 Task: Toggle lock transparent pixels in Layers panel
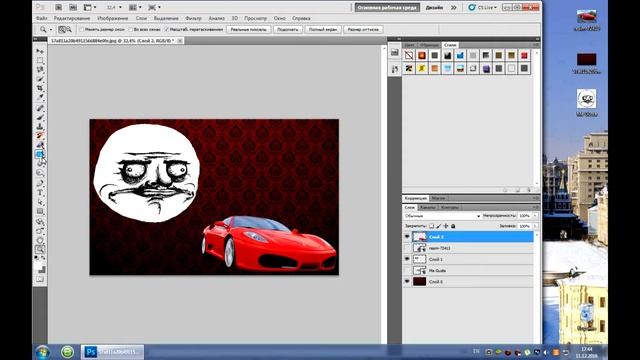[x=431, y=226]
